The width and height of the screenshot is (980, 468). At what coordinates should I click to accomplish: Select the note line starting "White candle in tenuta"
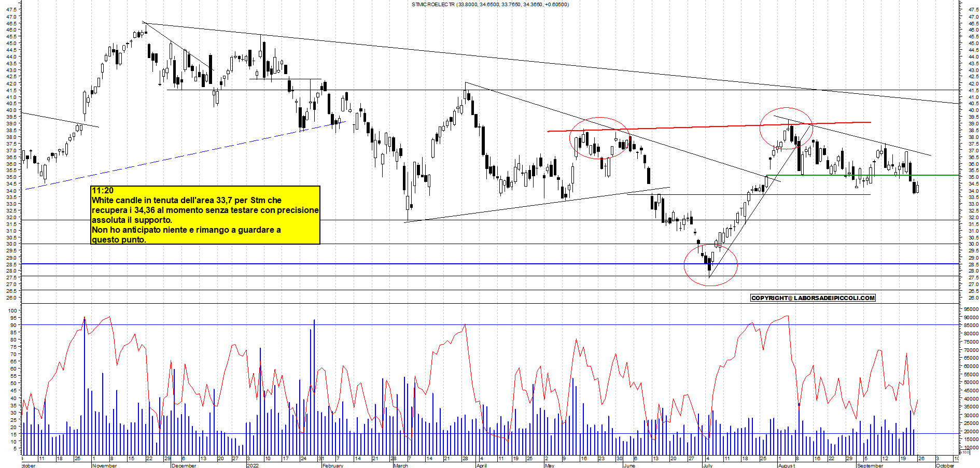(187, 200)
